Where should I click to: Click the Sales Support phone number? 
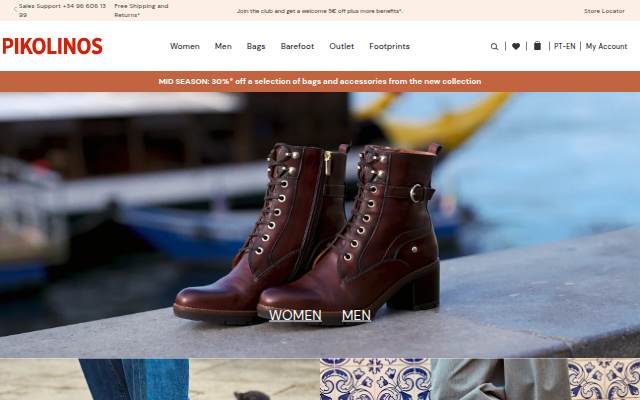(x=62, y=11)
